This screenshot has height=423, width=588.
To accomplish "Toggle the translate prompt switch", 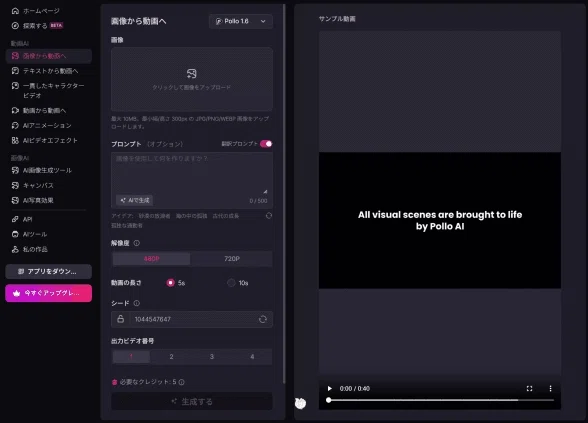I will (266, 144).
